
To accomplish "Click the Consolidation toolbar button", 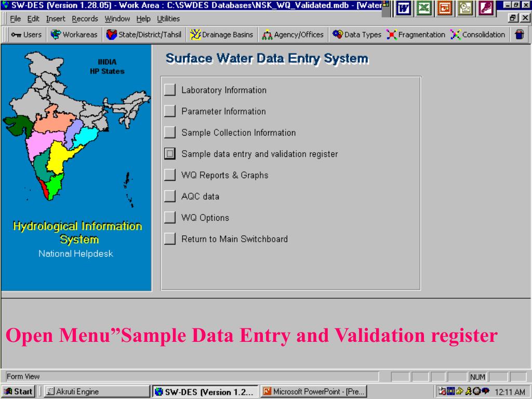I will pyautogui.click(x=478, y=35).
